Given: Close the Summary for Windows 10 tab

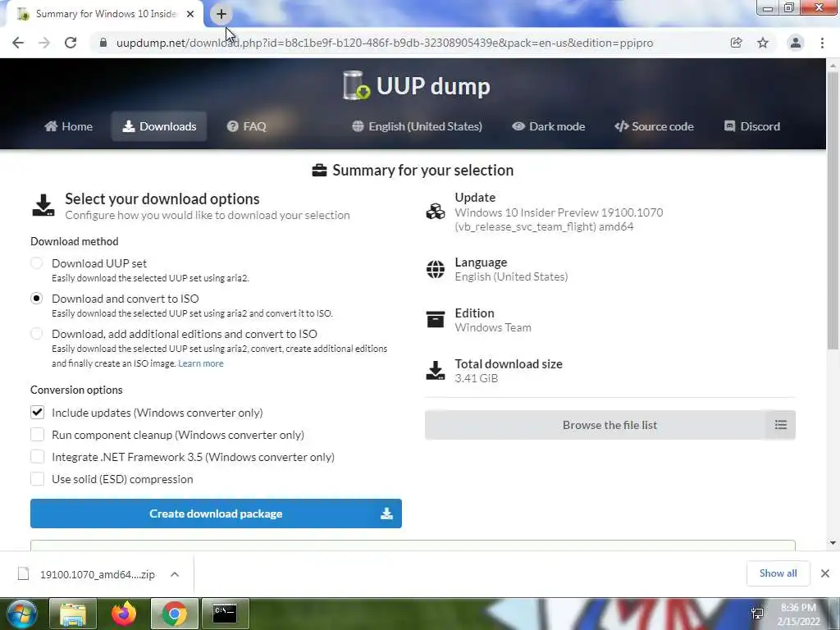Looking at the screenshot, I should [190, 14].
